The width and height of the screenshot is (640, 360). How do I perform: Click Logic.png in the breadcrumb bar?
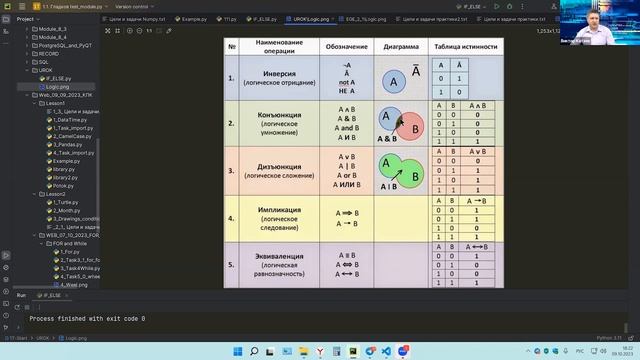(73, 338)
